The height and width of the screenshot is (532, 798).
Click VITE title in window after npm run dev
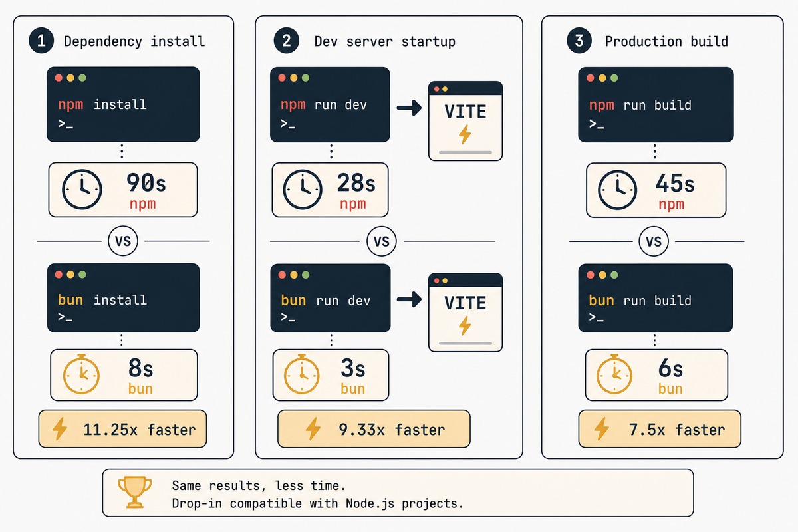pyautogui.click(x=465, y=110)
